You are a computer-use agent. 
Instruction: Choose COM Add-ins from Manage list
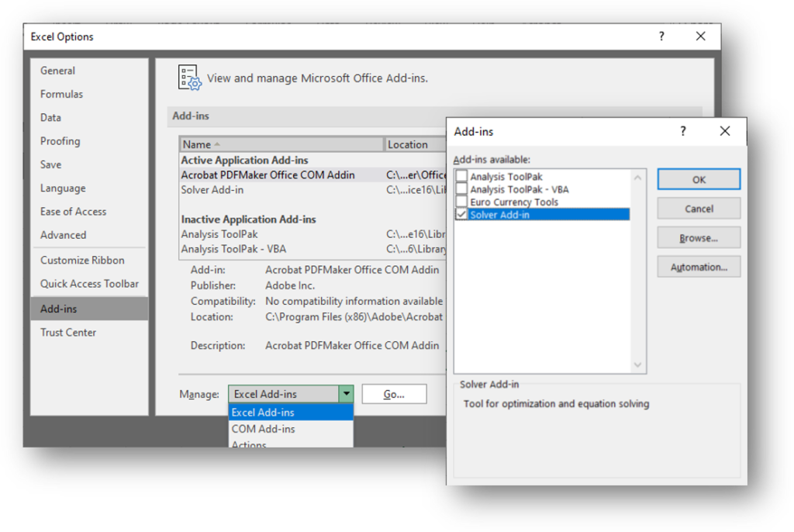(x=264, y=429)
